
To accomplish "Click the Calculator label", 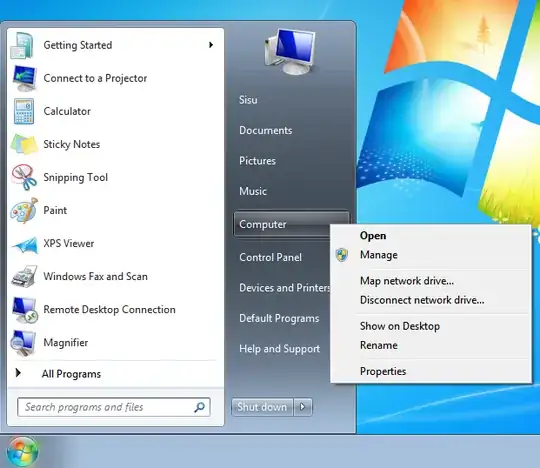I will (67, 111).
